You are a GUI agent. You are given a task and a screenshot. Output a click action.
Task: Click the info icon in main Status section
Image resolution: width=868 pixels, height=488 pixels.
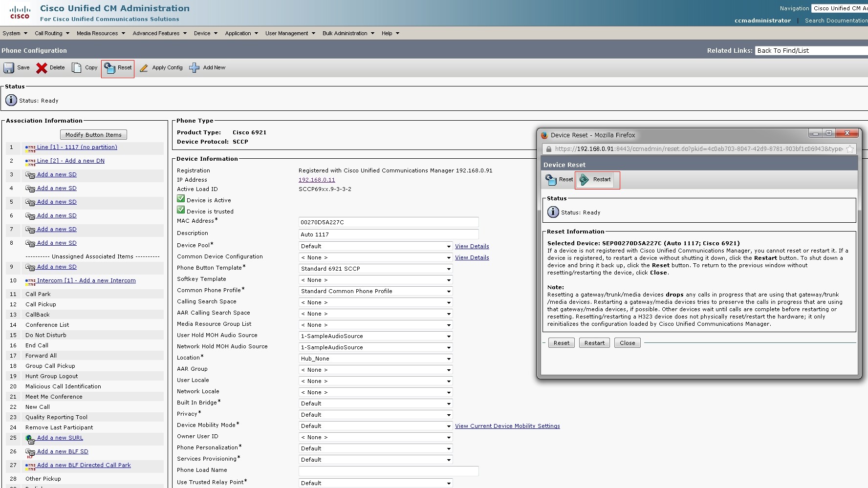click(11, 100)
